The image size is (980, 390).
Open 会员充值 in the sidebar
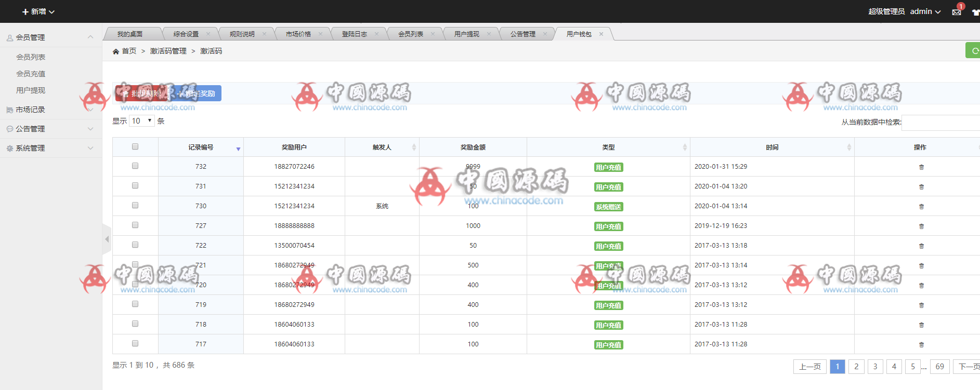pyautogui.click(x=31, y=74)
